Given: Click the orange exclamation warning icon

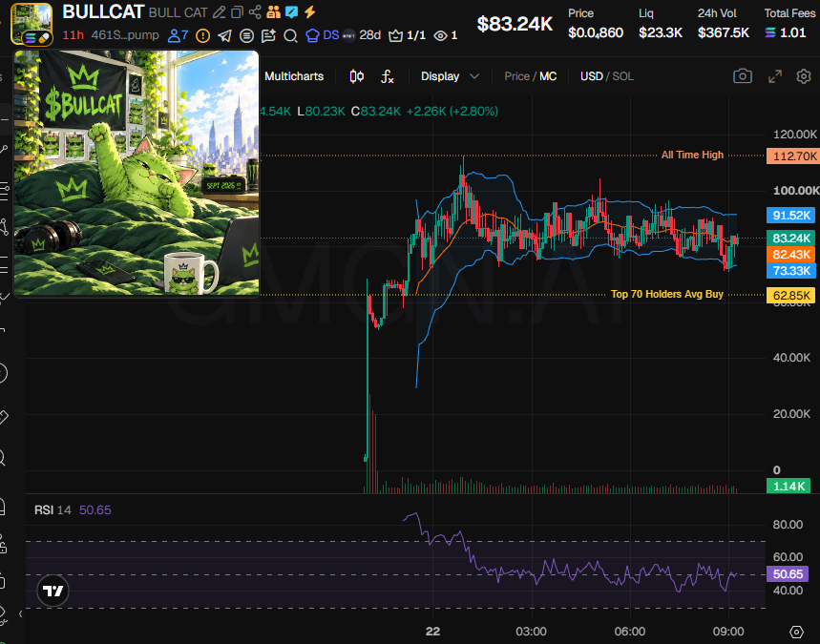Looking at the screenshot, I should pyautogui.click(x=203, y=35).
